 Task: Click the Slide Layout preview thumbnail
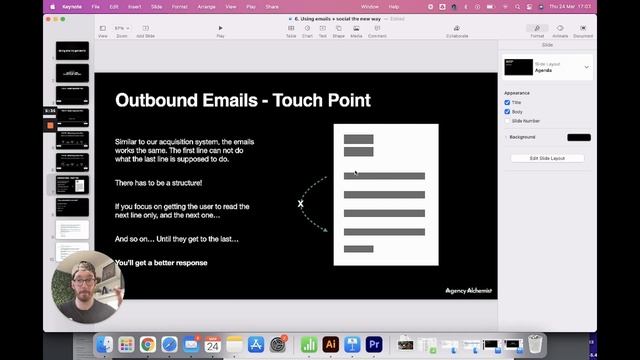[518, 67]
